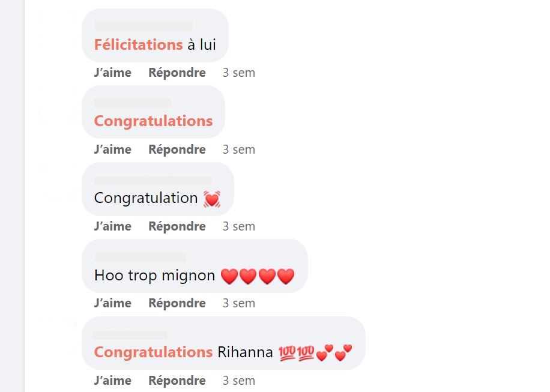Reply to the "Congratulation" beating heart comment

coord(177,226)
